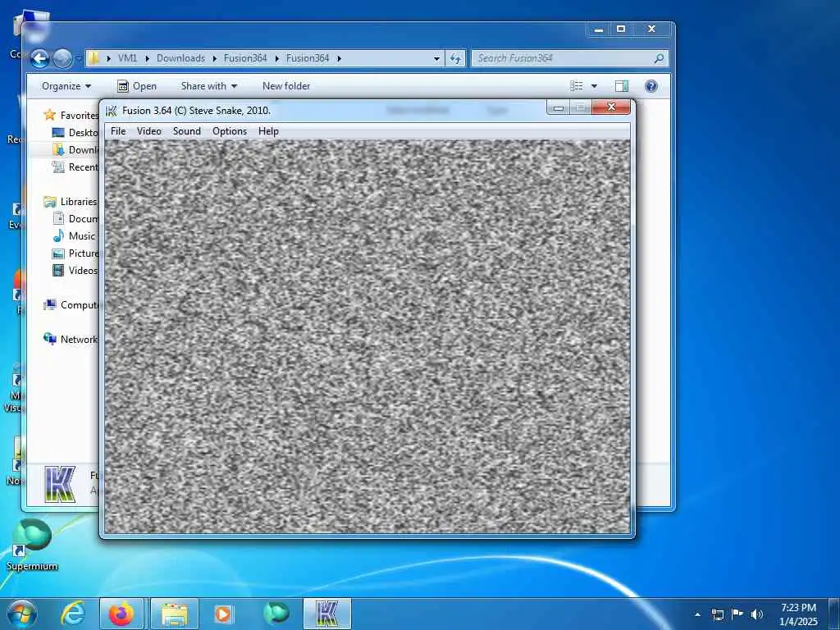
Task: Expand breadcrumb arrow after the last Fusion364
Action: [x=339, y=58]
